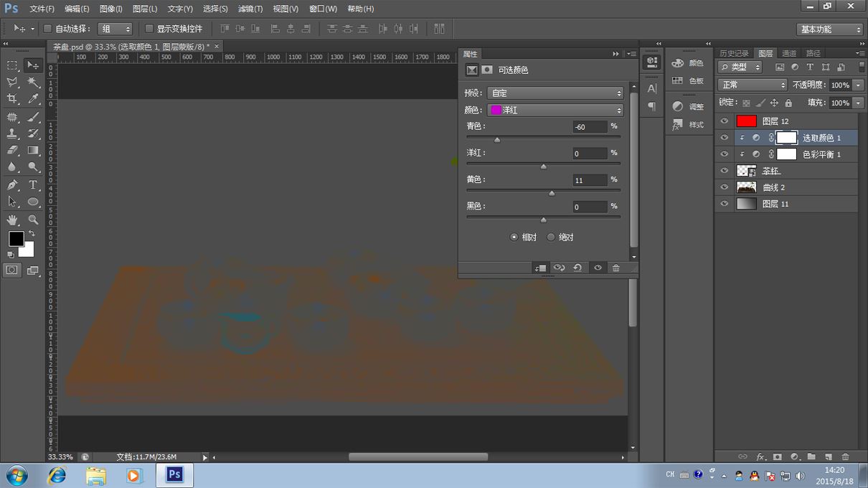Select the 绝对 radio option
Screen dimensions: 868x488
[551, 238]
